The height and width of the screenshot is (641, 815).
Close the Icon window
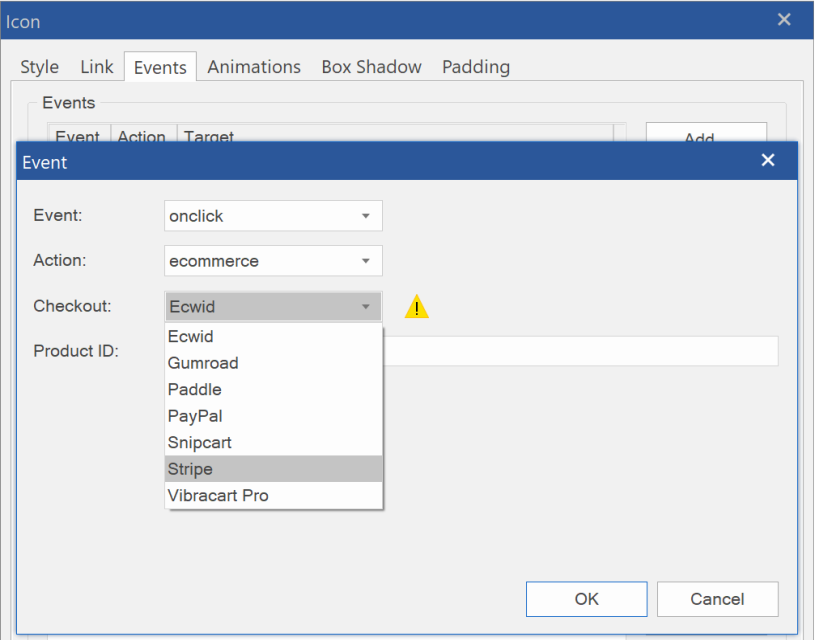tap(784, 20)
